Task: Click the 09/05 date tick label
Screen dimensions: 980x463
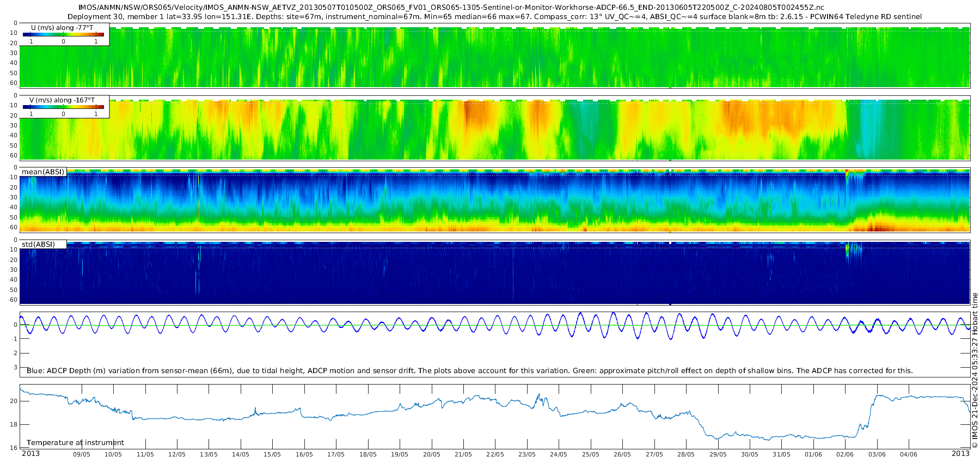Action: click(x=82, y=454)
